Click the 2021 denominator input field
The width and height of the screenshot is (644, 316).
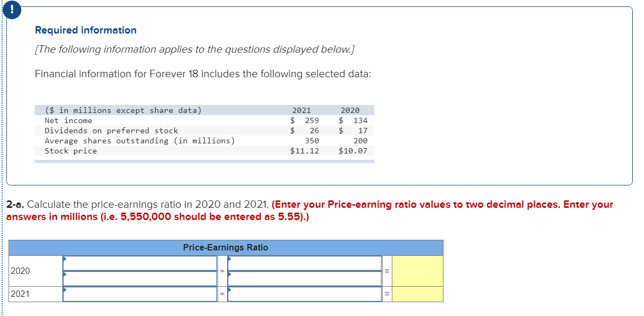(304, 294)
